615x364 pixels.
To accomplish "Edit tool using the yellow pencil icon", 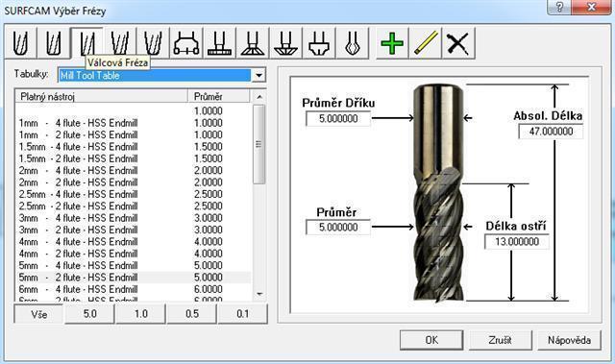I will (x=425, y=42).
